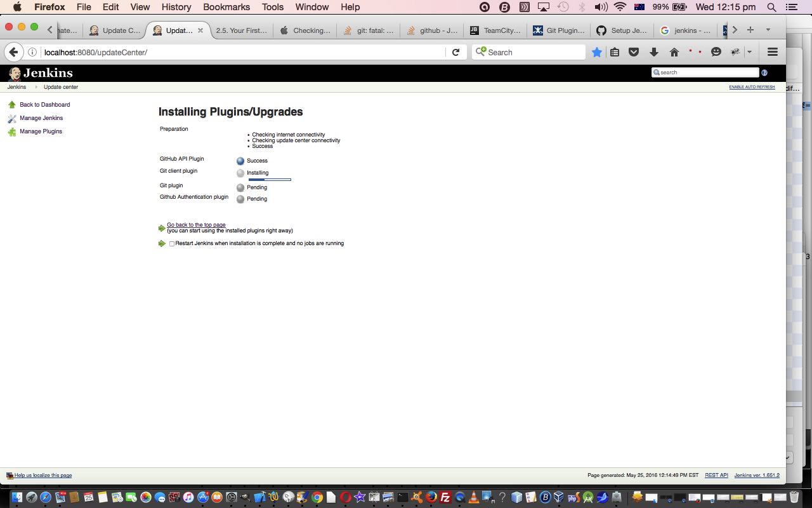This screenshot has height=508, width=812.
Task: Click the Firefox Search field
Action: pos(529,52)
